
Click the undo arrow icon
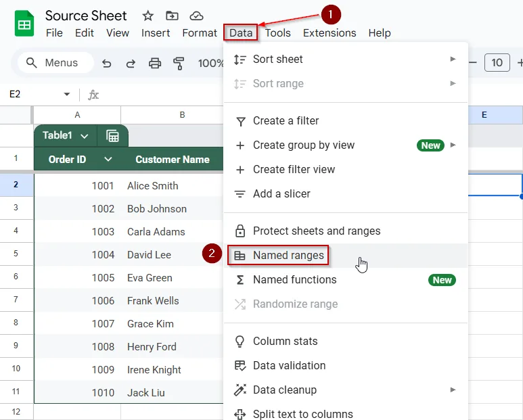click(x=107, y=63)
